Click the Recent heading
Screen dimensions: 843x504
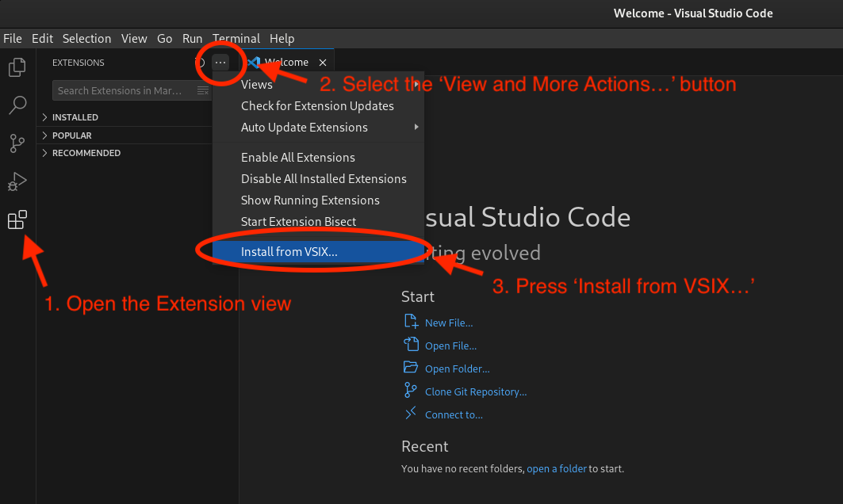pos(424,446)
